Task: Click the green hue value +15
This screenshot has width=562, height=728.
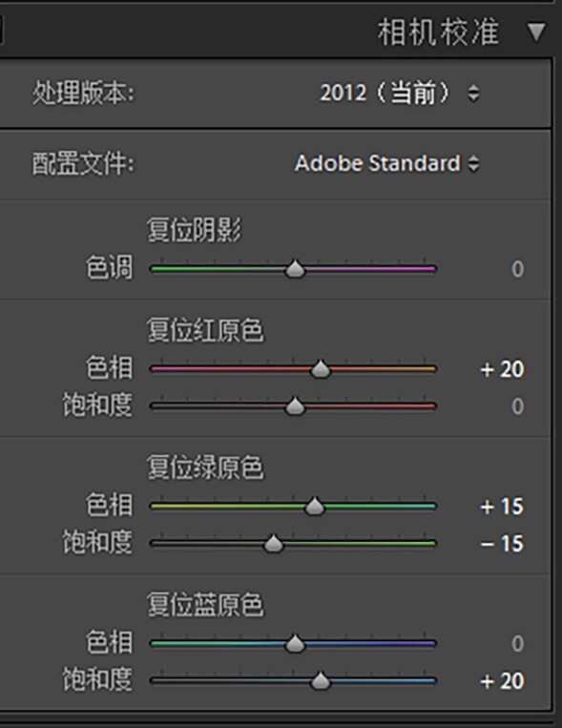Action: (502, 507)
